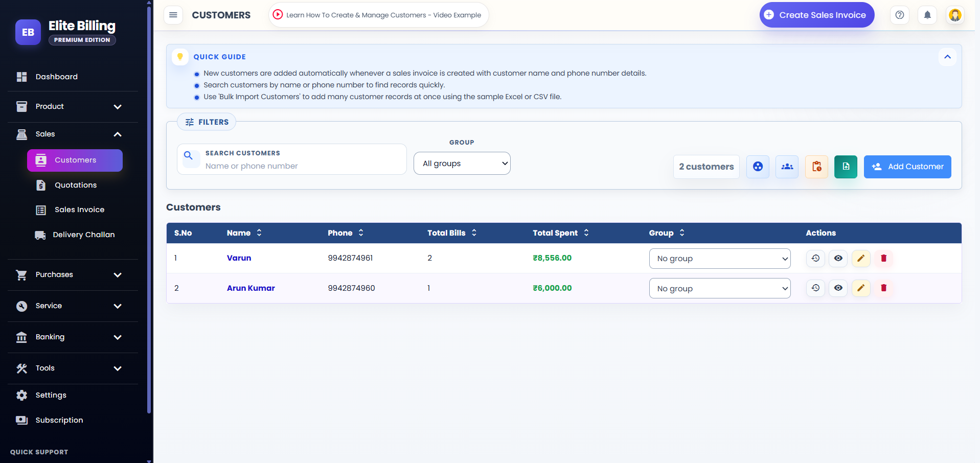Edit customer Arun Kumar with pencil icon
The image size is (980, 463).
[861, 288]
